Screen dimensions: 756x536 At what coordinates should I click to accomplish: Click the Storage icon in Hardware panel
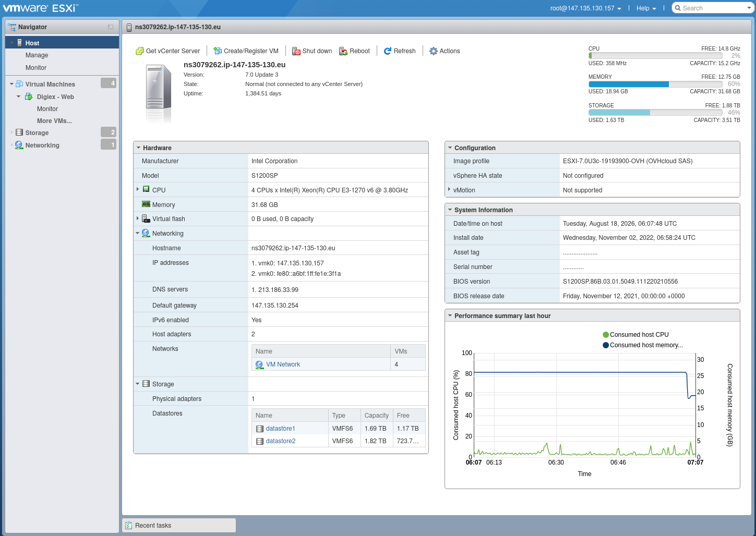tap(146, 384)
